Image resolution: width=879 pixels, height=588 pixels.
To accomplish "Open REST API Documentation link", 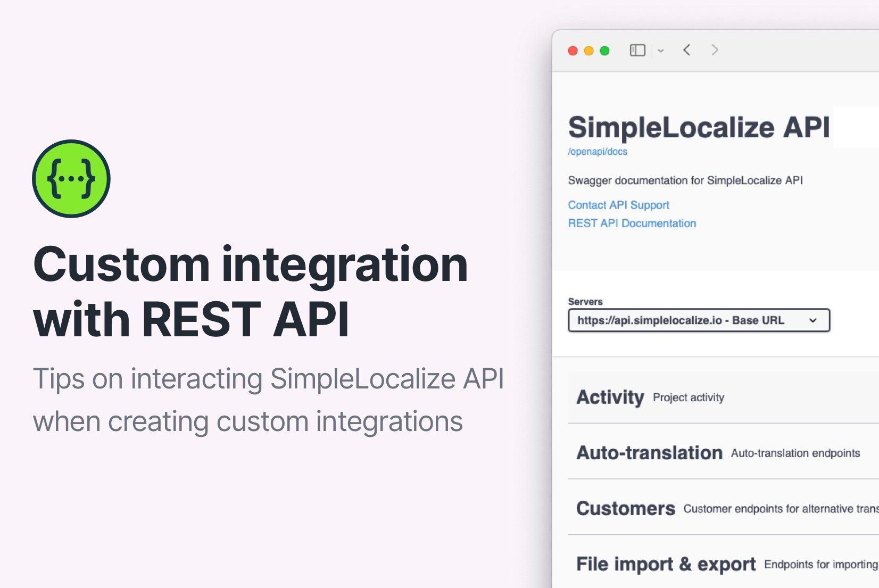I will pyautogui.click(x=632, y=223).
